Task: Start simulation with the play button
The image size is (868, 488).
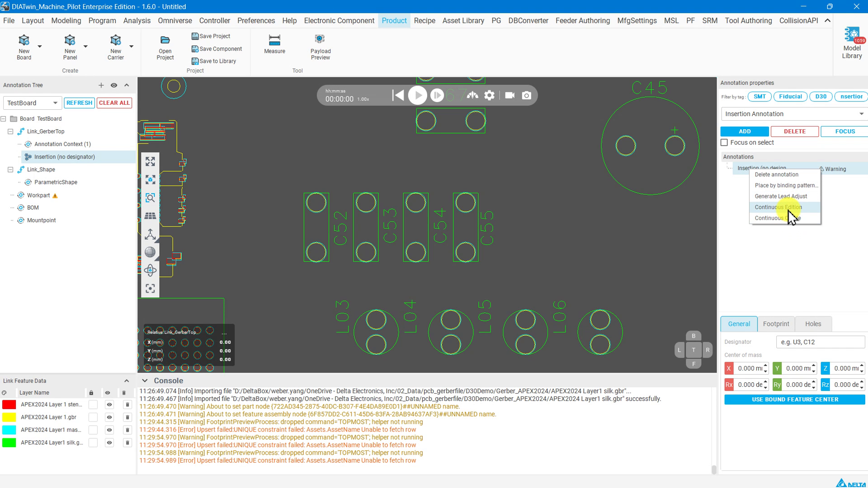Action: pyautogui.click(x=417, y=95)
